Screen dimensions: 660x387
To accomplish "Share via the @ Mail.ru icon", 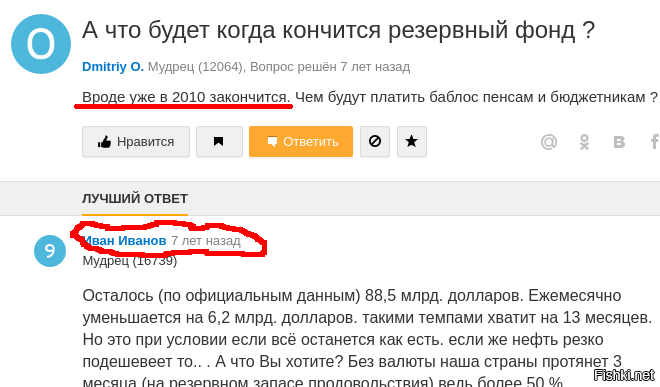I will (x=549, y=142).
